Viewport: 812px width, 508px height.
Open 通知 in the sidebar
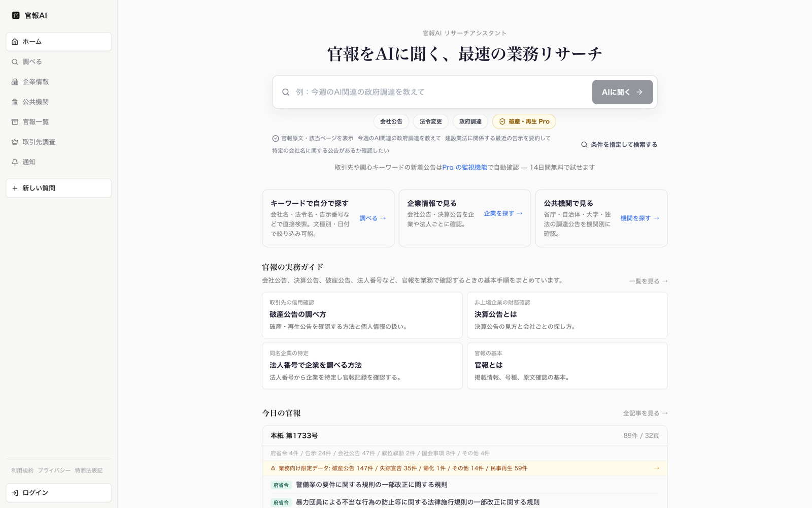tap(58, 162)
